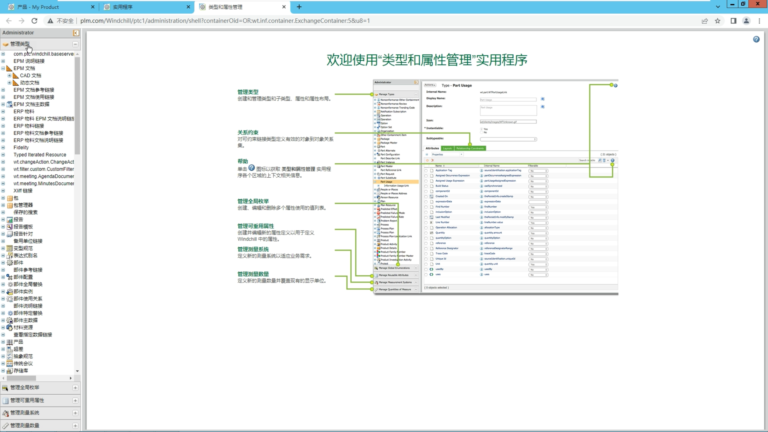Close the 产品 - My Product tab
The height and width of the screenshot is (432, 768).
tap(93, 7)
